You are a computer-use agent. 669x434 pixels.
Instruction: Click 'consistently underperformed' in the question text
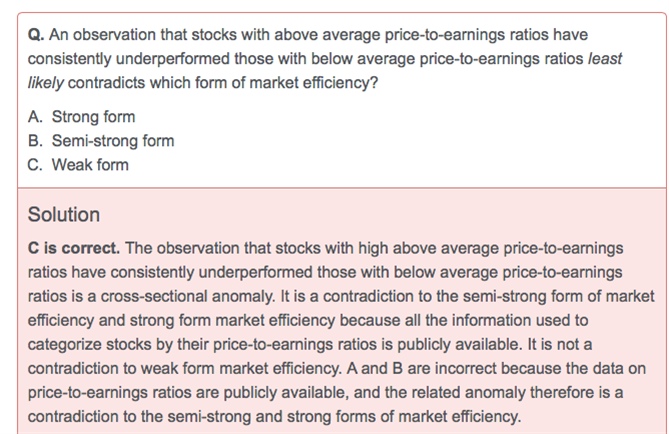pyautogui.click(x=129, y=59)
